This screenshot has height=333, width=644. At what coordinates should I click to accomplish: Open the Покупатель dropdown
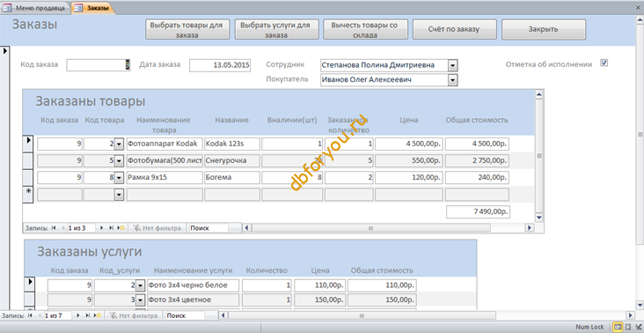pos(452,80)
